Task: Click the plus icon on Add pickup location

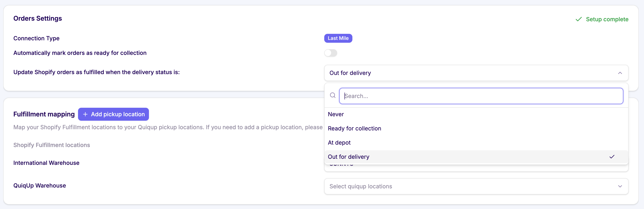Action: pyautogui.click(x=85, y=114)
